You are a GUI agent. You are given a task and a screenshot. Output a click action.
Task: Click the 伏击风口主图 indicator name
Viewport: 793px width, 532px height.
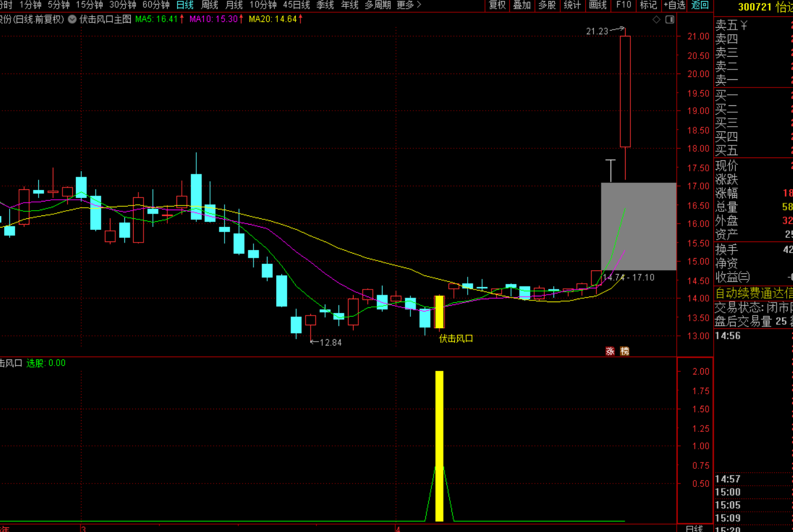[x=105, y=19]
